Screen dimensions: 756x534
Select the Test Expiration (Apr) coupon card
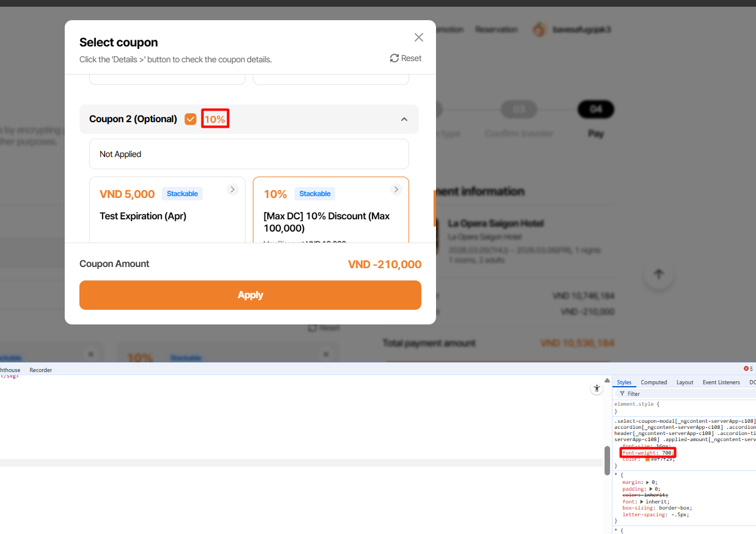(x=167, y=211)
